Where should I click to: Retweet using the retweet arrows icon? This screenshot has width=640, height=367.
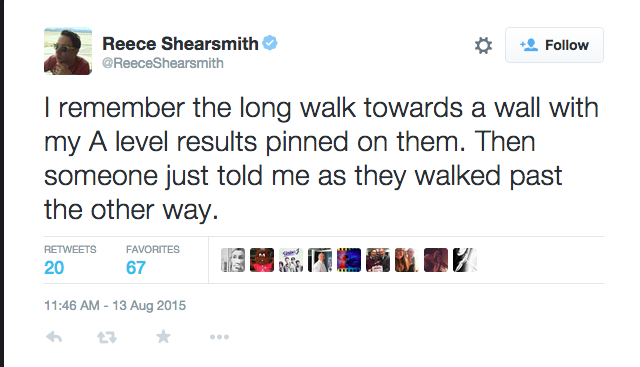pyautogui.click(x=107, y=337)
